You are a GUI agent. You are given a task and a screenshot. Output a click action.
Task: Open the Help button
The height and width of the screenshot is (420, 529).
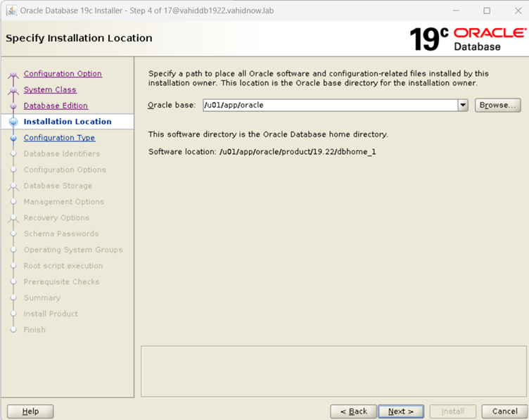pos(30,412)
